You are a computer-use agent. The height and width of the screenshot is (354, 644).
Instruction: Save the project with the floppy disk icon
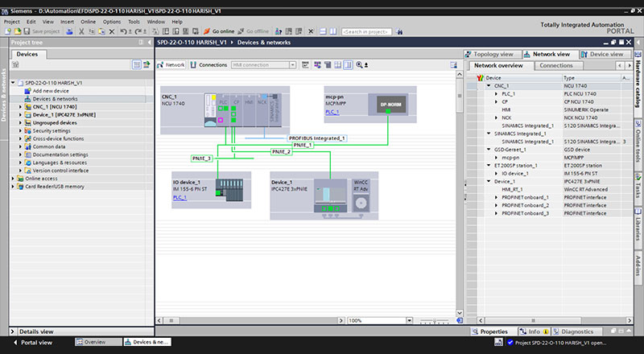click(27, 31)
